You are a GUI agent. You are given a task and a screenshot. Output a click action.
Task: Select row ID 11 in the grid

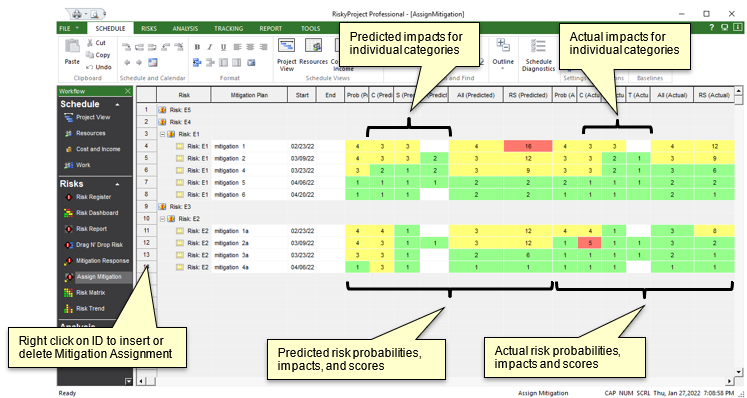[146, 231]
